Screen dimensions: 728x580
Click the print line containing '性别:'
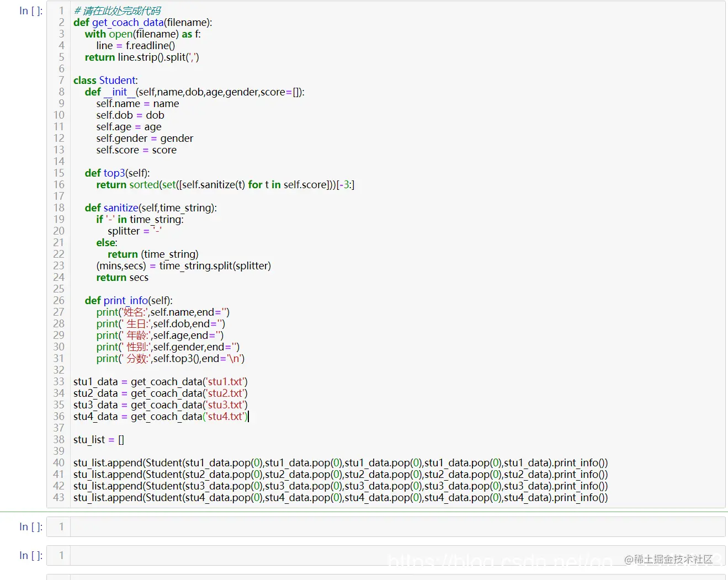pos(168,347)
